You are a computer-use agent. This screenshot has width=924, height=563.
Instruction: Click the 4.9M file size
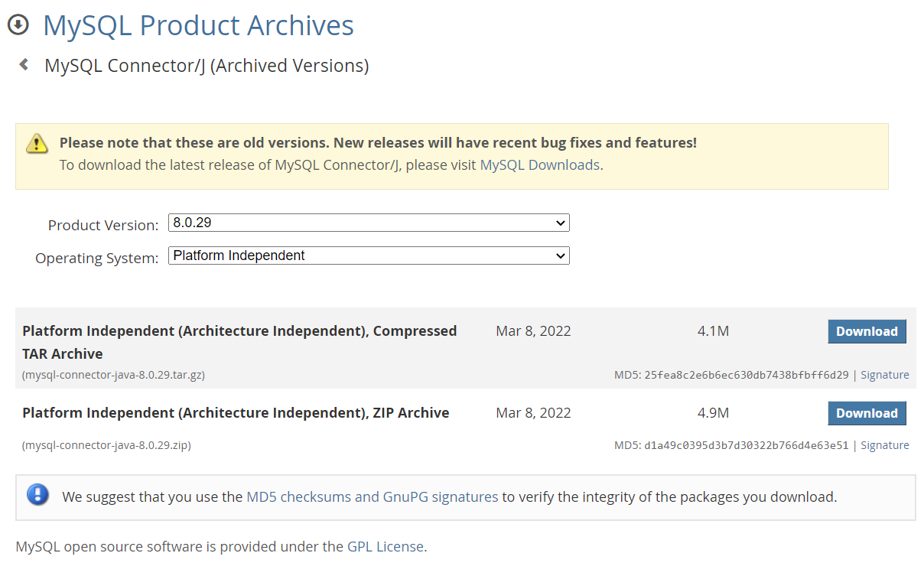tap(713, 413)
